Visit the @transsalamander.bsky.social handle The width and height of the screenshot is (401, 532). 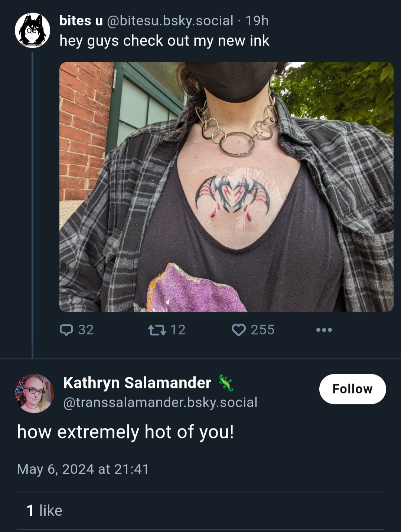(160, 403)
